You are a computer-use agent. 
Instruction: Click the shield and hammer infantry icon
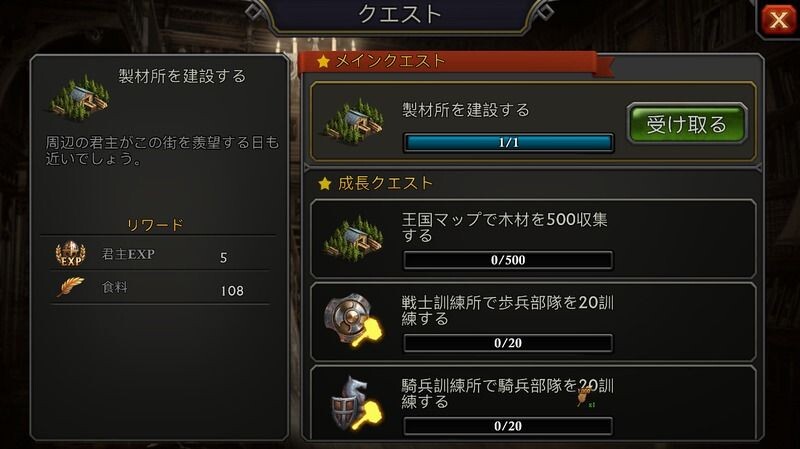pyautogui.click(x=354, y=320)
